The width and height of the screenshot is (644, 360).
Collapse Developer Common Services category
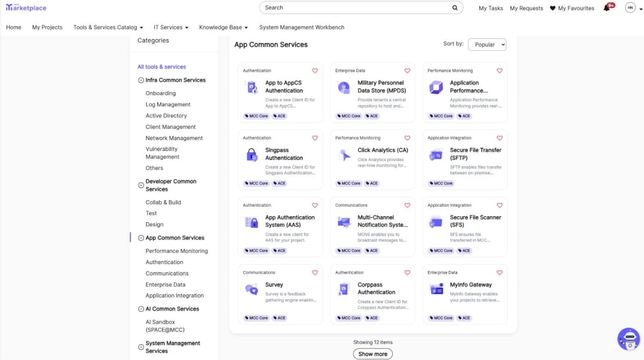(x=141, y=186)
